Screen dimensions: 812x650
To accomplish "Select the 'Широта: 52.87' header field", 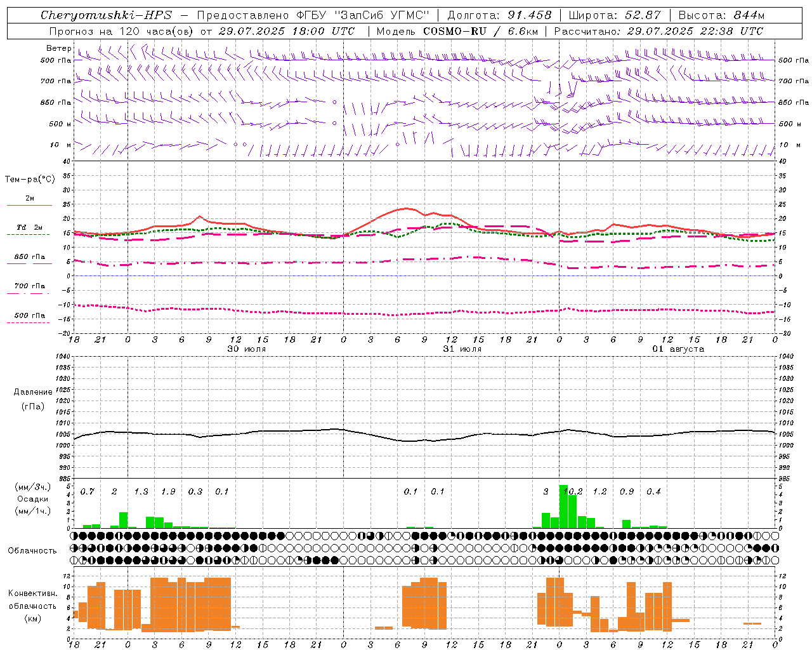I will 615,15.
